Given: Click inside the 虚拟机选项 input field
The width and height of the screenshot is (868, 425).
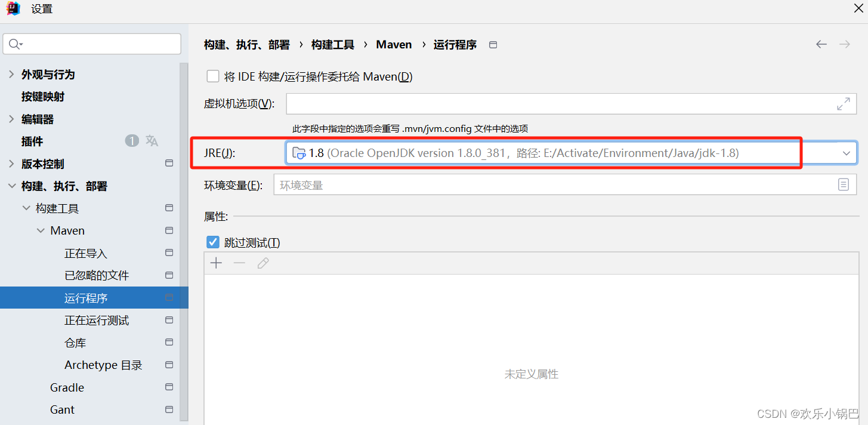Looking at the screenshot, I should pyautogui.click(x=537, y=103).
